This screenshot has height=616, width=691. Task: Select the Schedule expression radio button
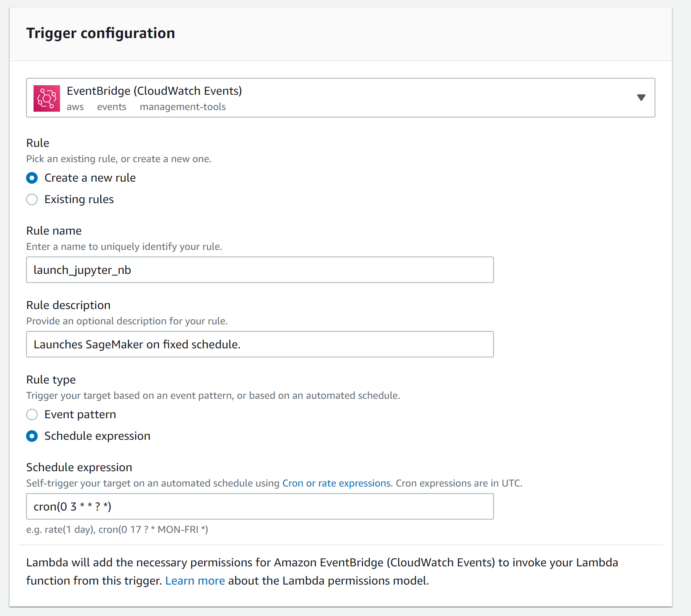pyautogui.click(x=32, y=436)
